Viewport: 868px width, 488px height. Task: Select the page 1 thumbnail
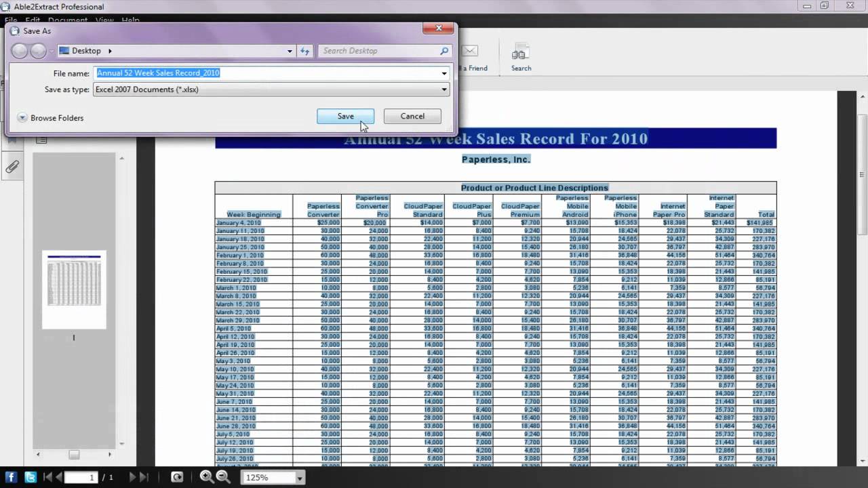click(x=74, y=289)
